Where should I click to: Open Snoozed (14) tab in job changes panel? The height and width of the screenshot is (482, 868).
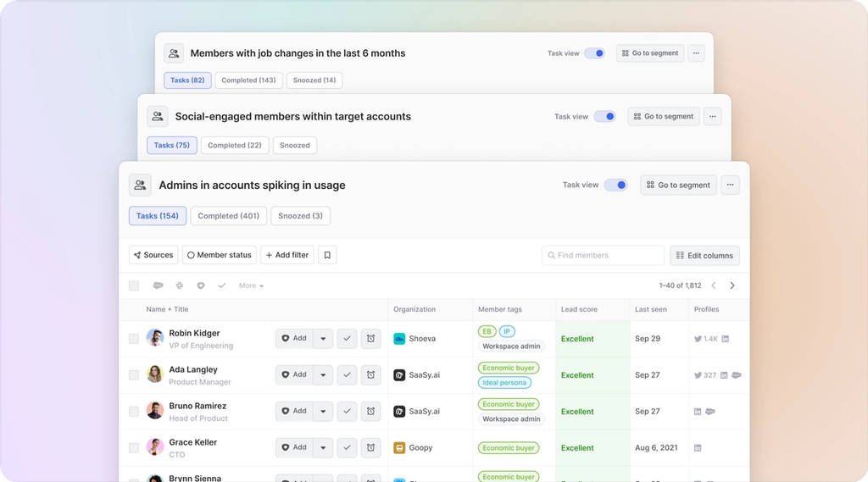pos(314,80)
